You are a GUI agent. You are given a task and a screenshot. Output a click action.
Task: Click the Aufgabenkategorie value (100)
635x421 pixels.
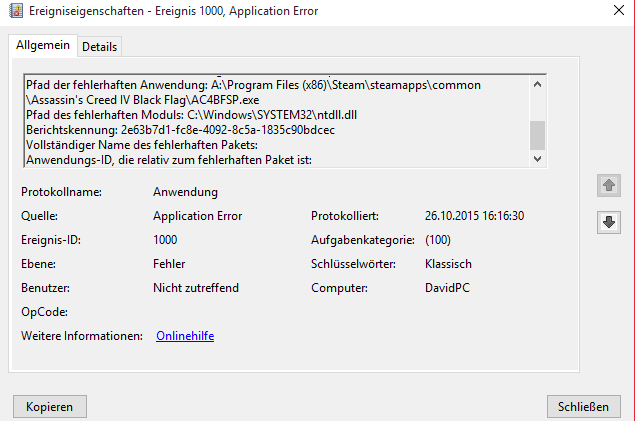point(438,240)
